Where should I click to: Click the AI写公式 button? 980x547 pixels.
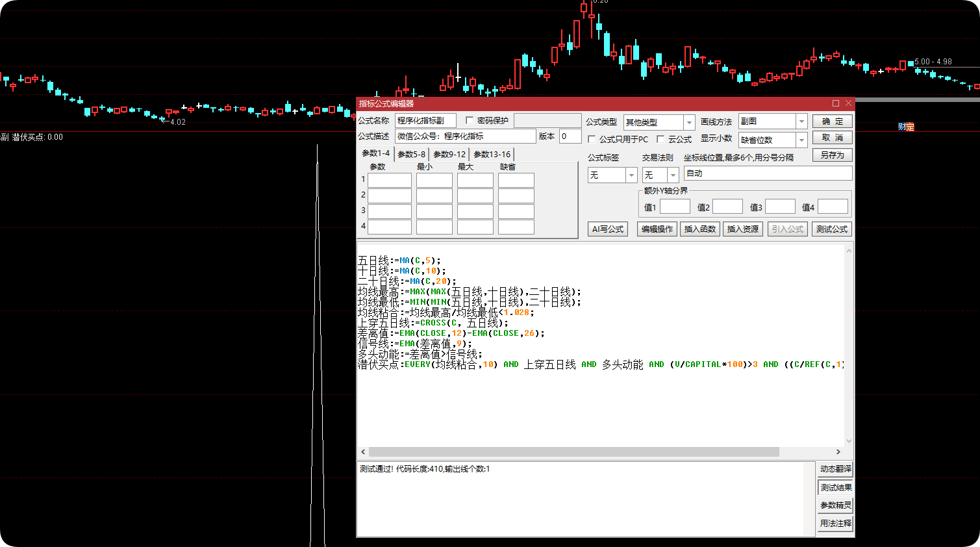(608, 229)
